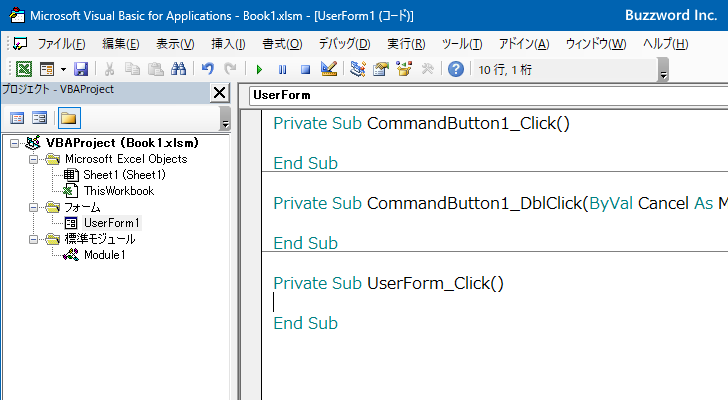This screenshot has height=400, width=728.
Task: Select UserForm1 in the project tree
Action: 111,223
